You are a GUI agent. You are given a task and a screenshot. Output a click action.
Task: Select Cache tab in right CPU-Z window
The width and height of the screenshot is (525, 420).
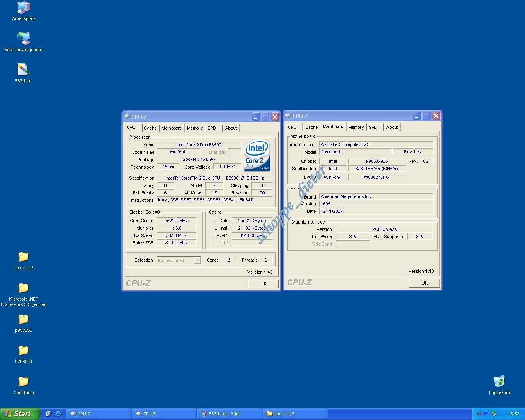[311, 127]
